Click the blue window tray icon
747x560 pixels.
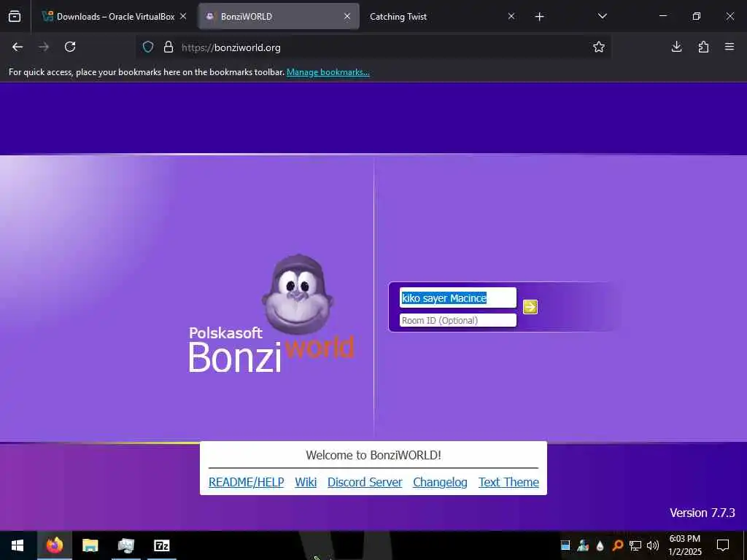point(565,545)
